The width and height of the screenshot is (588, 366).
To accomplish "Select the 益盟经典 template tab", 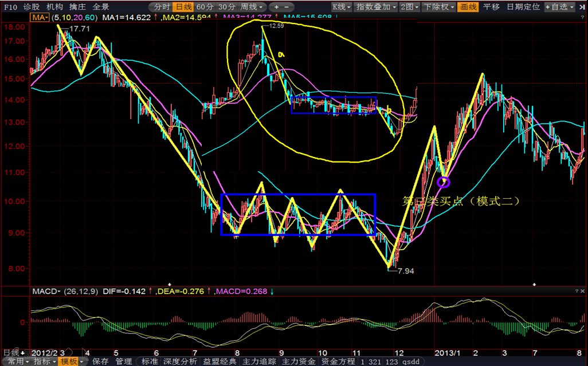I will point(219,361).
